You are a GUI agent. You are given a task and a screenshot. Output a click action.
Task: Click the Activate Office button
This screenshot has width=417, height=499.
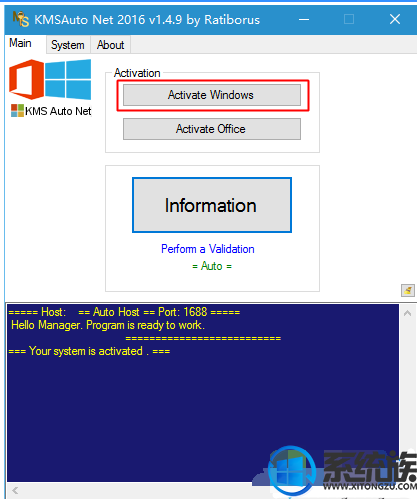(x=212, y=129)
